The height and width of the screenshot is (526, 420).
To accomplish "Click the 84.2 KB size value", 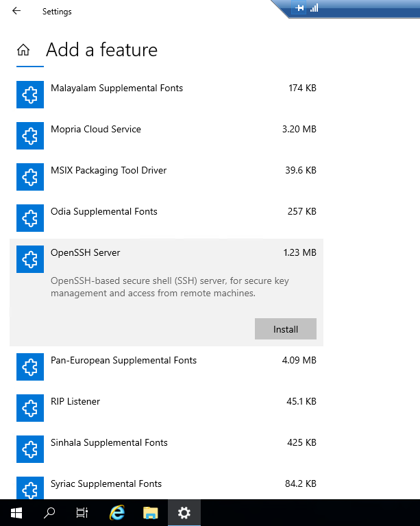I will (x=301, y=484).
